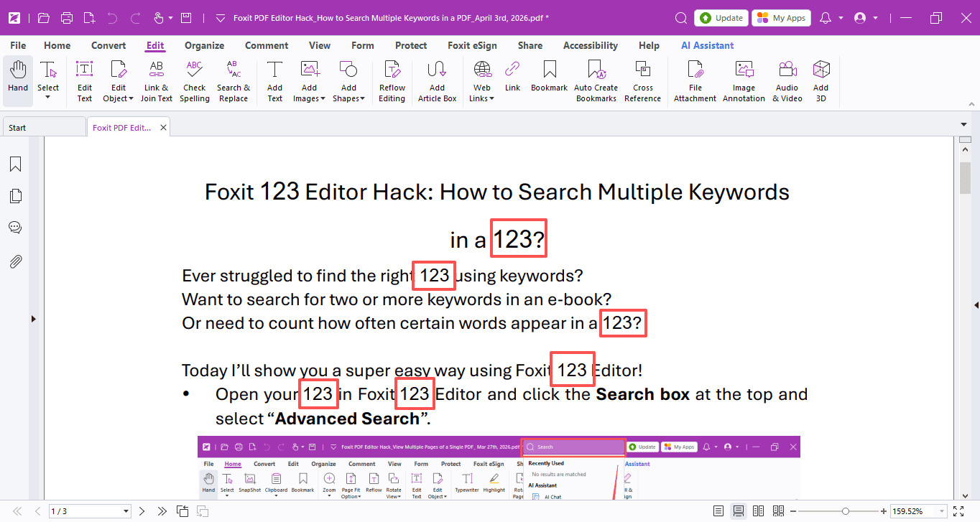Open the Link & Join Text tool
The height and width of the screenshot is (522, 980).
[156, 81]
